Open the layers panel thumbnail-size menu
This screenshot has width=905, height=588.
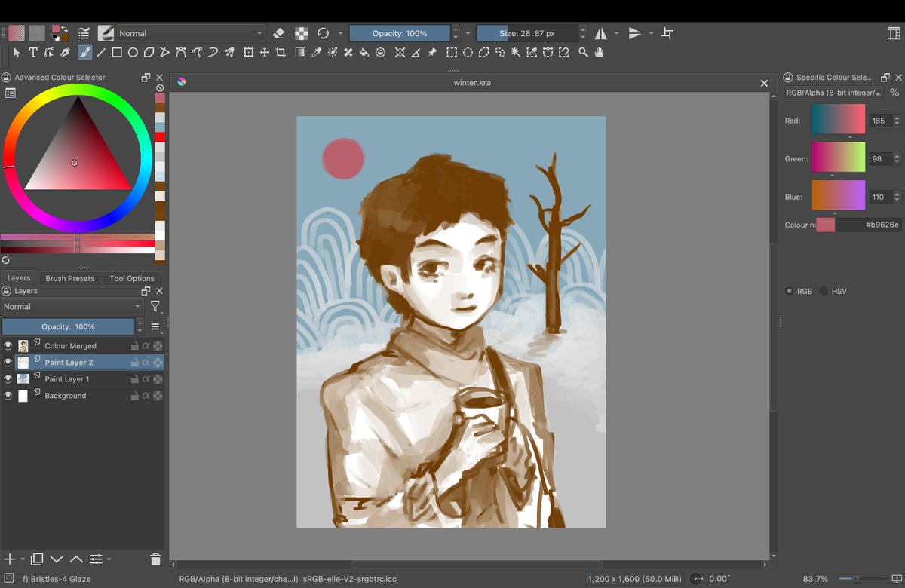(x=155, y=327)
